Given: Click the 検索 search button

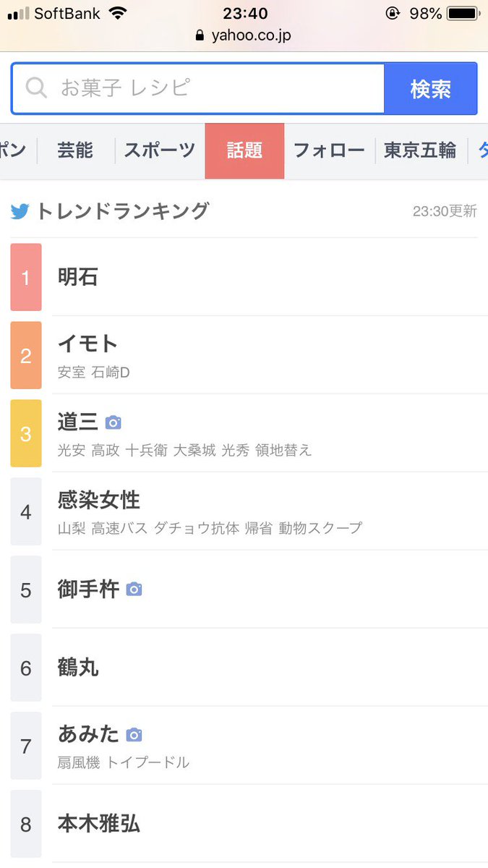Looking at the screenshot, I should (430, 88).
